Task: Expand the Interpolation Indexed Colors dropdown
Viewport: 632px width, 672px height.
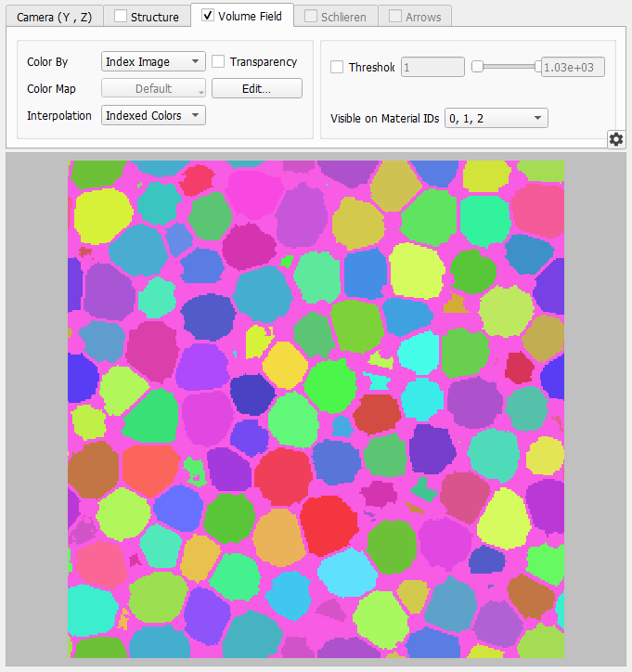Action: coord(153,115)
